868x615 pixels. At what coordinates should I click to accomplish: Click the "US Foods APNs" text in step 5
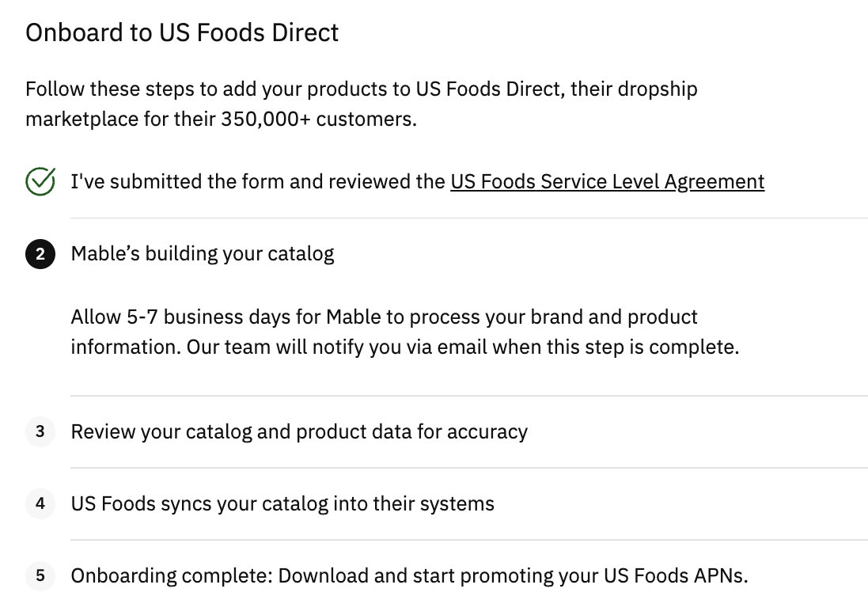pos(674,575)
